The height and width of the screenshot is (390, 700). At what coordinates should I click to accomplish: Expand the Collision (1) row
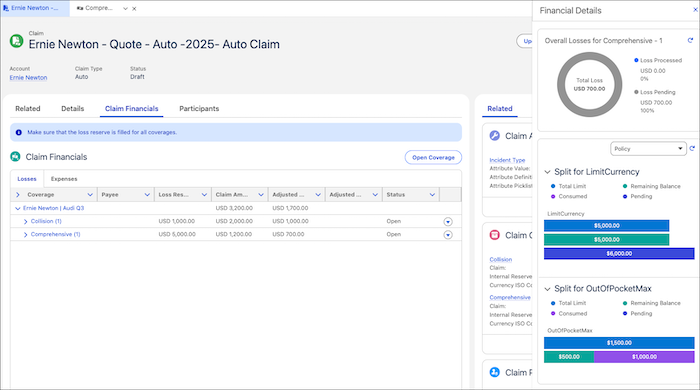25,221
